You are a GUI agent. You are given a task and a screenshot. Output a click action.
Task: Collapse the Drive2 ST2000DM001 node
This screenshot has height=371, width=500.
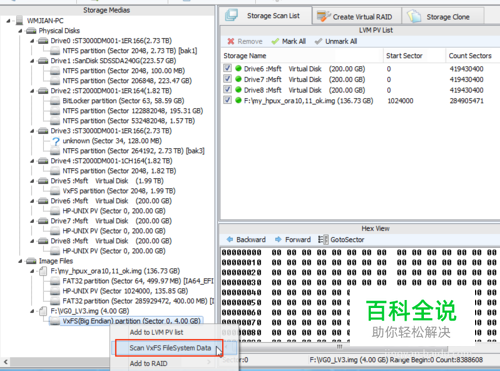[32, 91]
